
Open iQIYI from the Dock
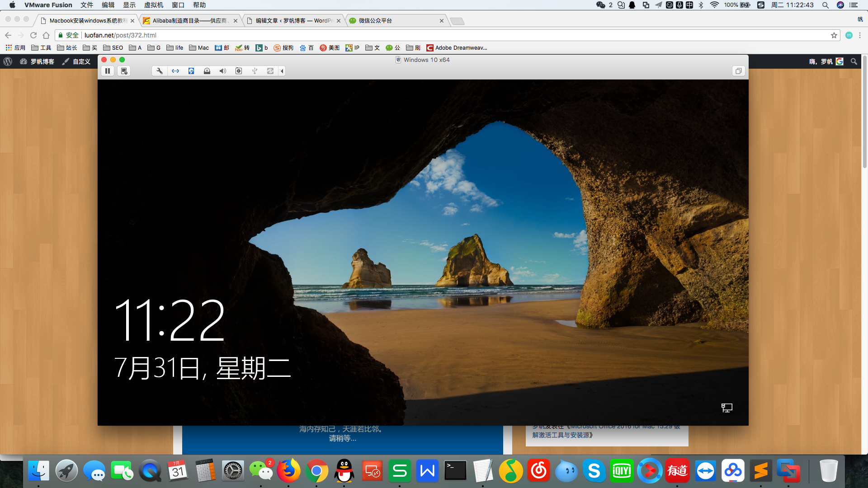pyautogui.click(x=622, y=471)
